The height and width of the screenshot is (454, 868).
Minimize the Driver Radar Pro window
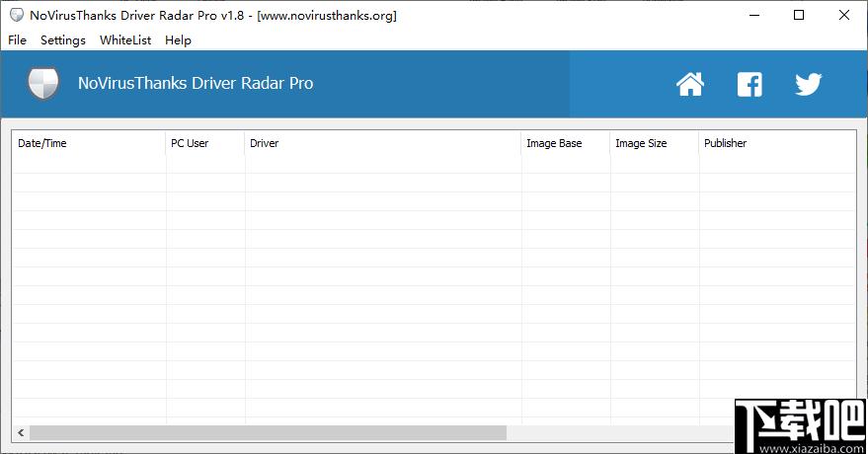754,15
